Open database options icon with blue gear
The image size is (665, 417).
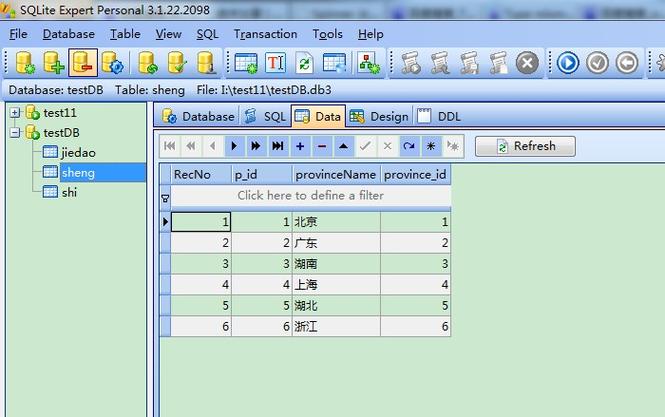(112, 63)
